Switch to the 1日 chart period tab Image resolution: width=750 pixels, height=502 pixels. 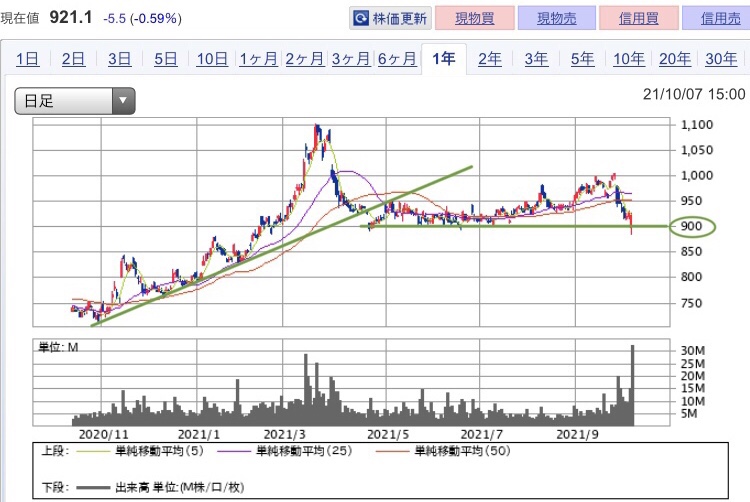click(27, 59)
